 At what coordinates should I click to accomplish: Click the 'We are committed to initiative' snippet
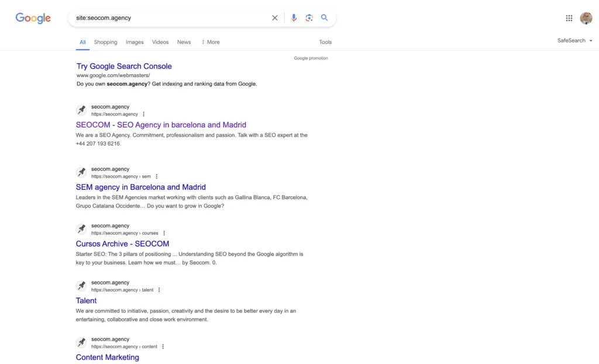point(185,315)
